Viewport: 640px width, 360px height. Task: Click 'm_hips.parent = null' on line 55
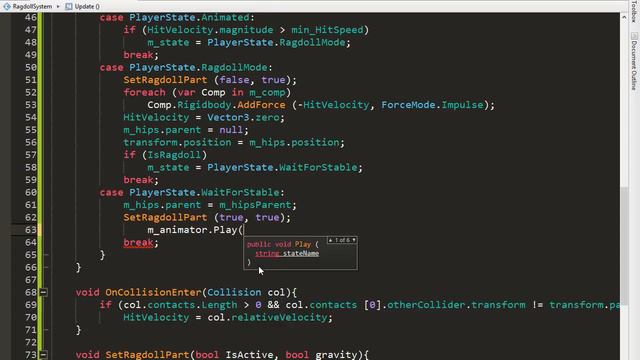click(183, 130)
